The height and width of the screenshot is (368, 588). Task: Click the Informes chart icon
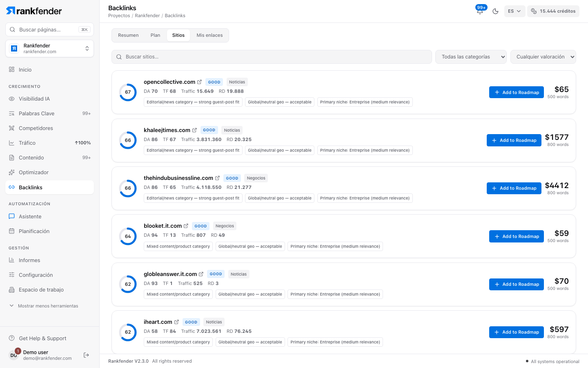(11, 260)
